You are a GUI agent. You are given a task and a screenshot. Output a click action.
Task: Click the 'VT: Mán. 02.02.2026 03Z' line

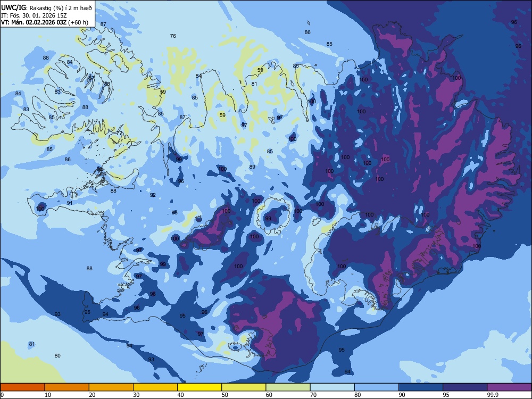point(34,22)
